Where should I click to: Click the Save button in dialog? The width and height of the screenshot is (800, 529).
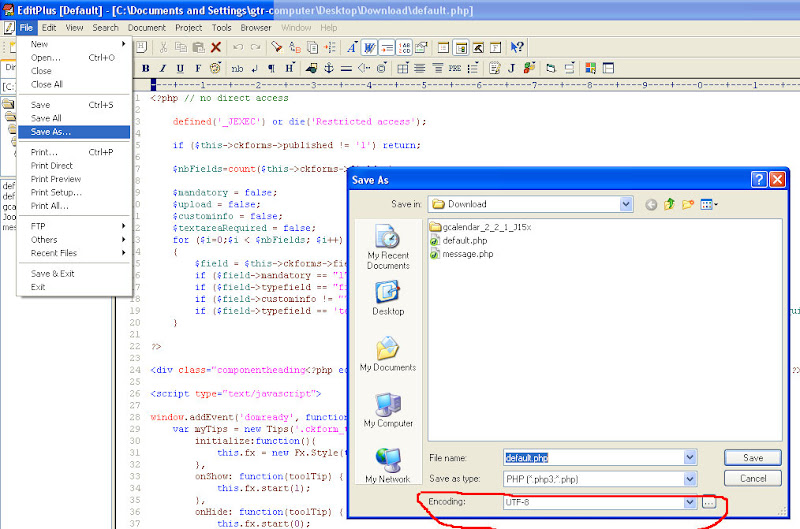(x=753, y=458)
